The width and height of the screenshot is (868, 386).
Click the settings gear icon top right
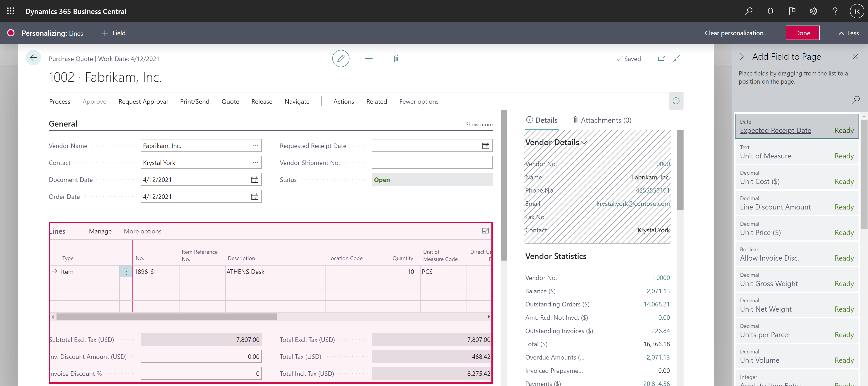(814, 11)
